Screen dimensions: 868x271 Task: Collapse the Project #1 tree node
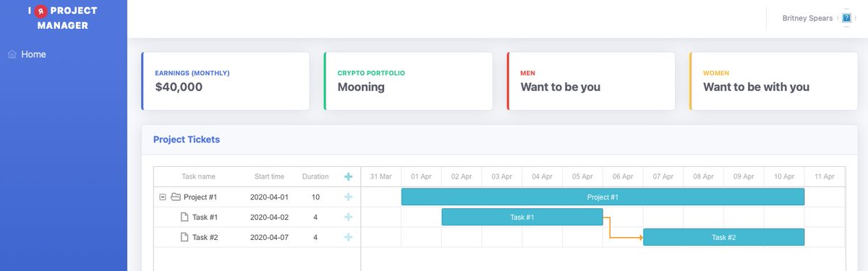(x=163, y=197)
